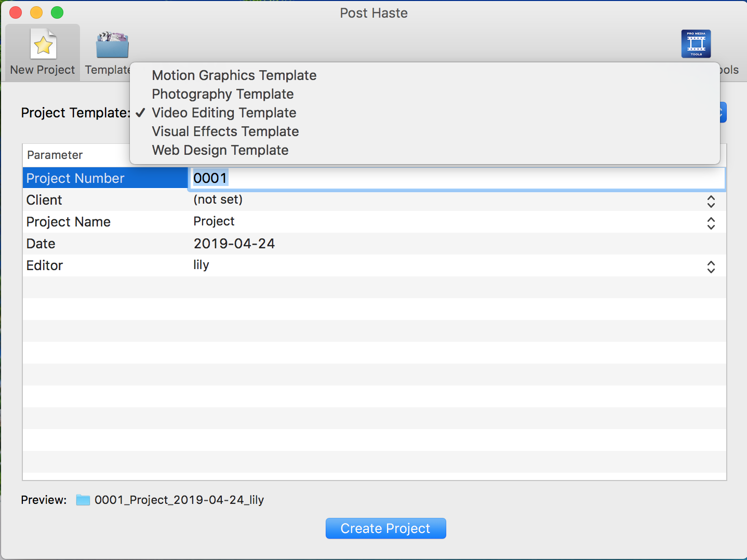
Task: Click the preview name 0001_Project_2019-04-24_lily
Action: pyautogui.click(x=179, y=500)
